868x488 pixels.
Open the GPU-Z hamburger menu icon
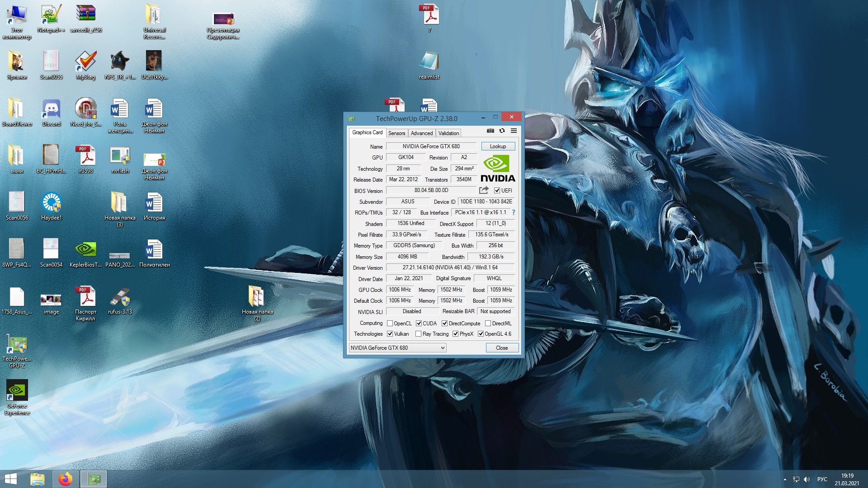click(514, 131)
